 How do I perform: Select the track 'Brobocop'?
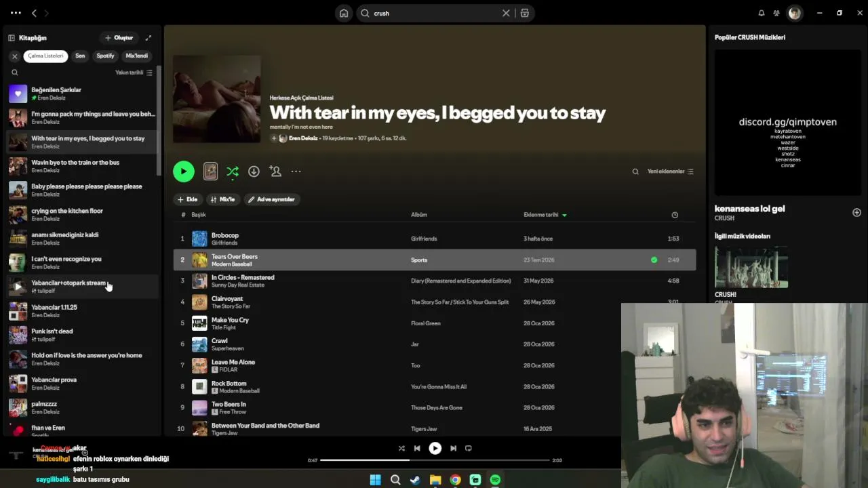[225, 235]
